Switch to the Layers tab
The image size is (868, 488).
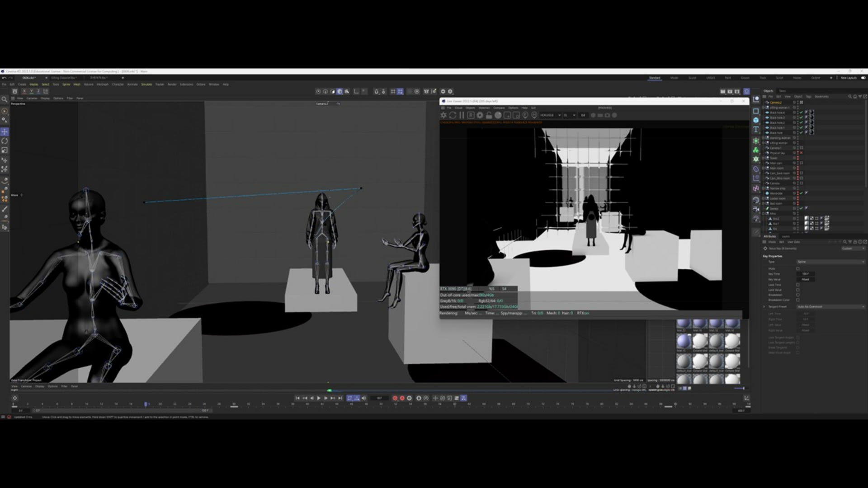[786, 236]
